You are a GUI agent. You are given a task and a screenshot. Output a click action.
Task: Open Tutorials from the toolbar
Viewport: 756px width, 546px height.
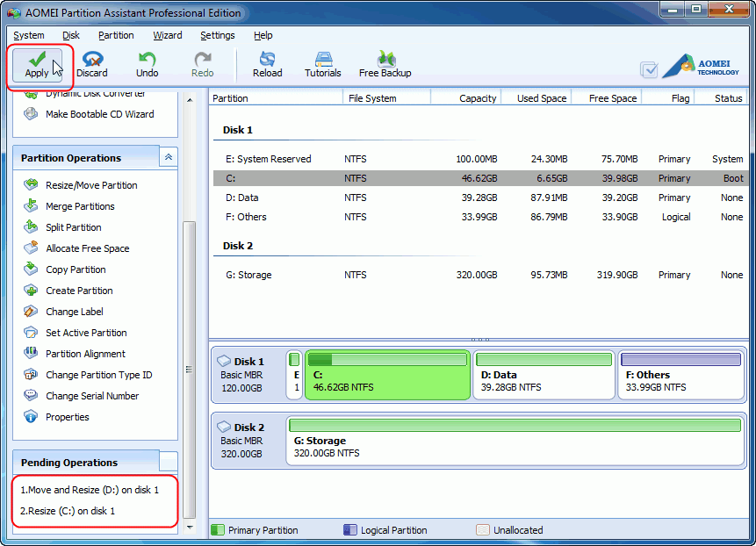pyautogui.click(x=322, y=62)
